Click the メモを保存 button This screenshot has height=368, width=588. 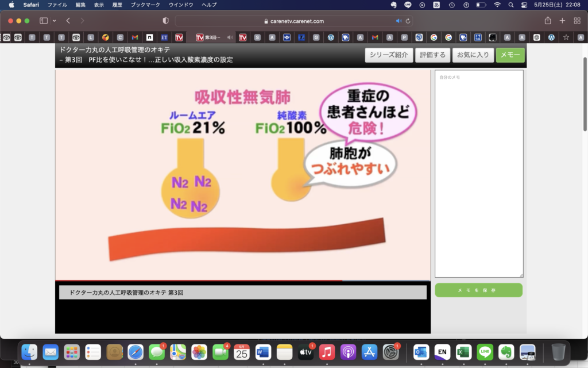tap(478, 290)
